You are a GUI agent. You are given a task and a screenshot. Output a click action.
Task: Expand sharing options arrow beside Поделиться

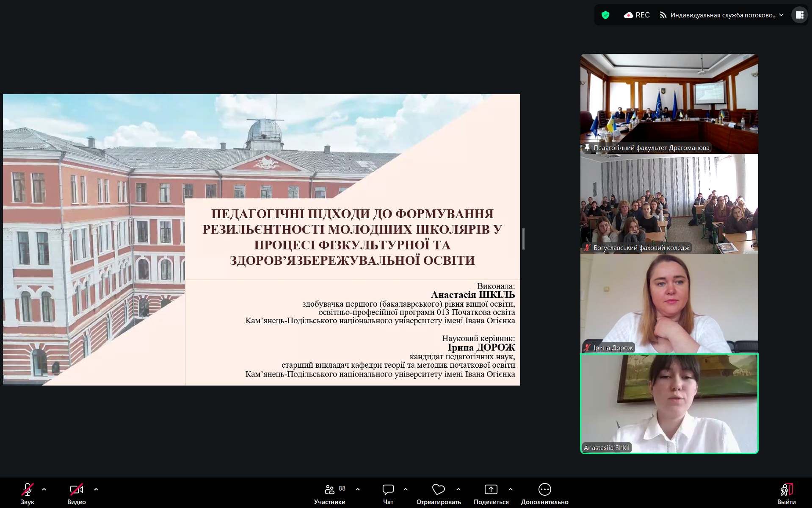pyautogui.click(x=511, y=489)
